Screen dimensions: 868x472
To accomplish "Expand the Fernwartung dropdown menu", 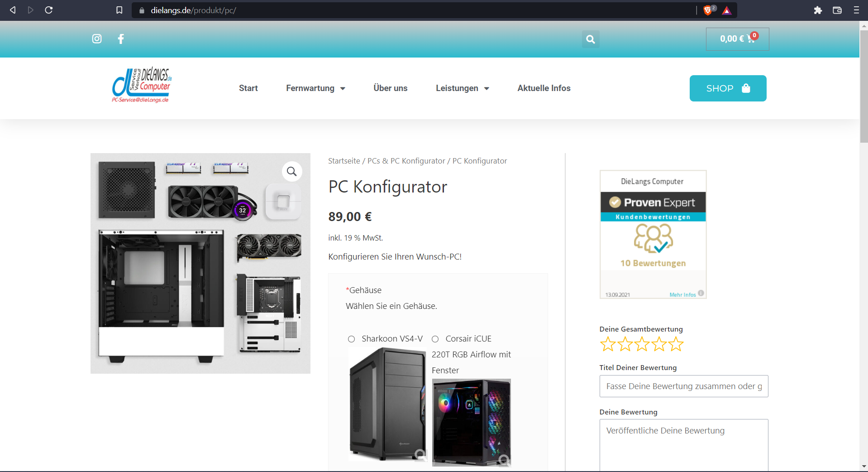I will (x=315, y=88).
